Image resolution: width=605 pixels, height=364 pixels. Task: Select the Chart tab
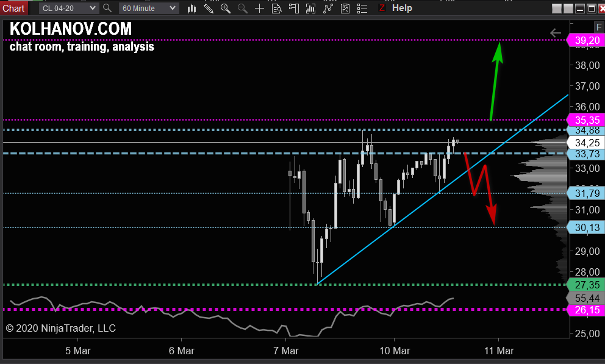tap(13, 8)
